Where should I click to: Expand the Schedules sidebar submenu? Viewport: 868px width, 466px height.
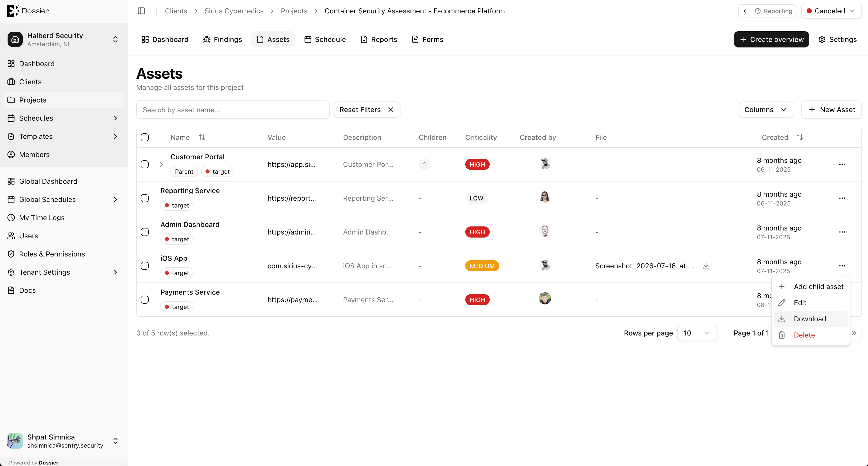click(x=115, y=118)
